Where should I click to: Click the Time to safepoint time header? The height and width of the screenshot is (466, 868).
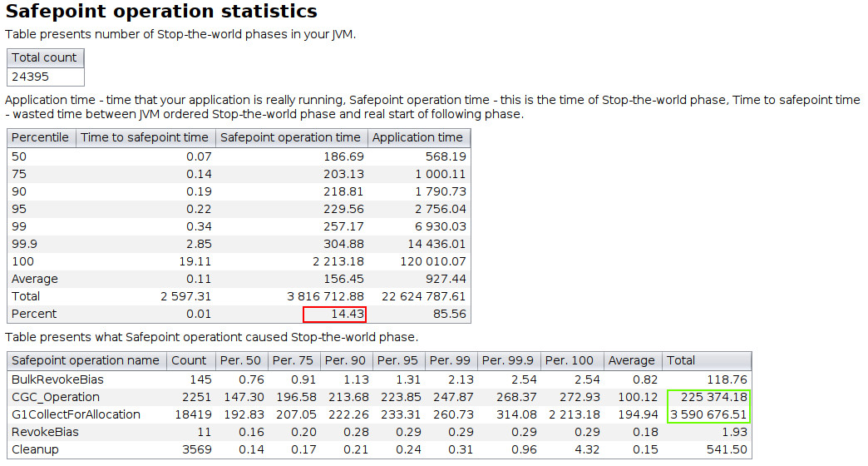(145, 137)
